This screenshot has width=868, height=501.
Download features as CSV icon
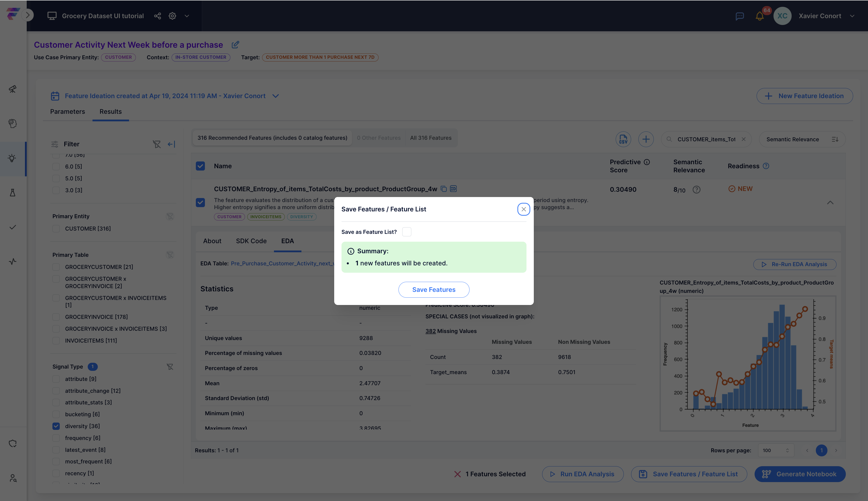[x=623, y=139]
